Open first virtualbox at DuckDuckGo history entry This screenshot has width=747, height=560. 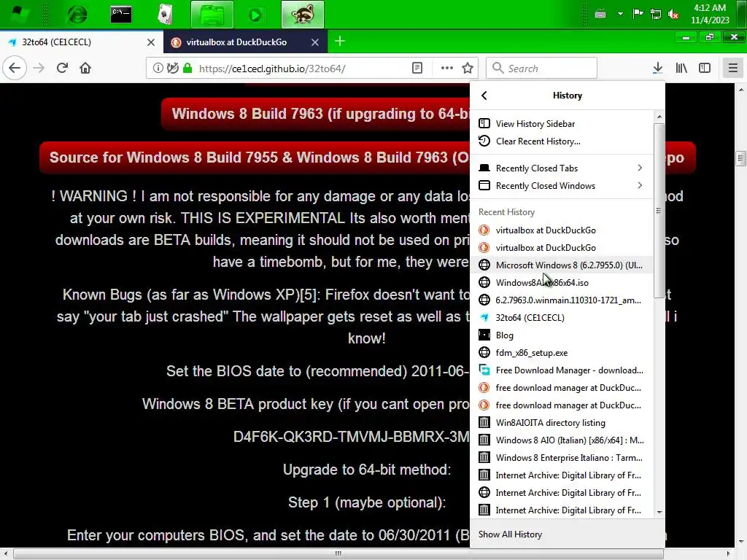(x=561, y=230)
